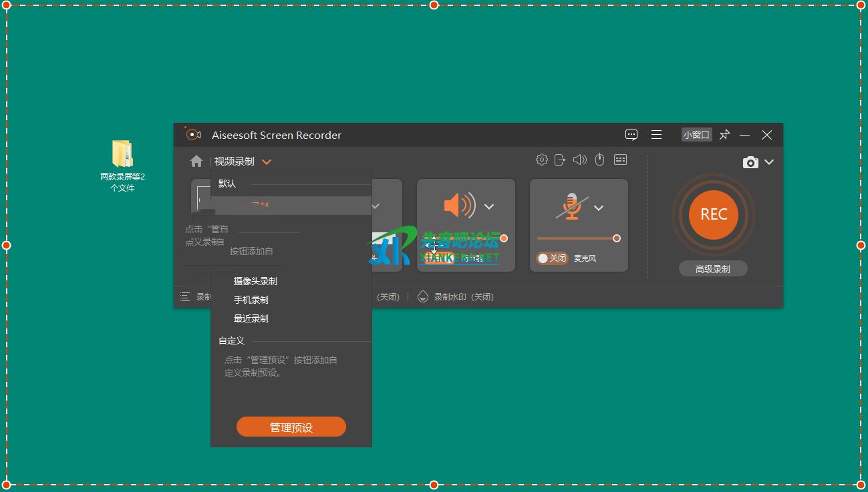Expand the screenshot camera dropdown chevron

click(769, 162)
